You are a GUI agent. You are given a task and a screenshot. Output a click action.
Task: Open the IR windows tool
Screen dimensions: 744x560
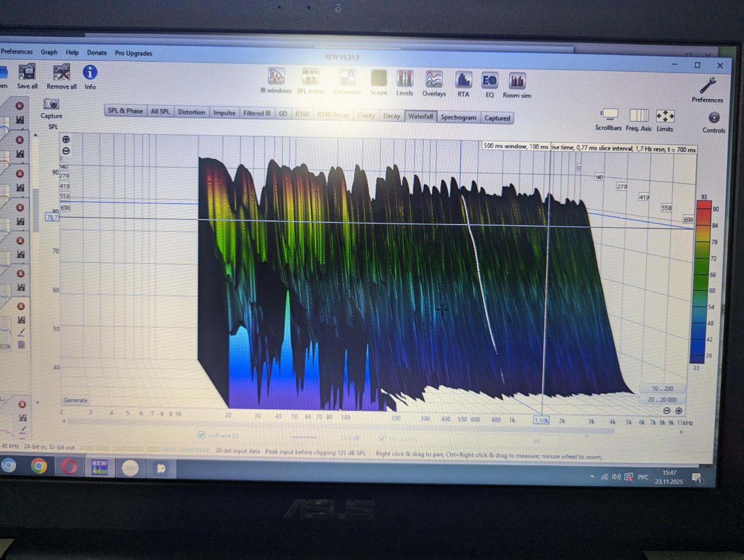275,78
